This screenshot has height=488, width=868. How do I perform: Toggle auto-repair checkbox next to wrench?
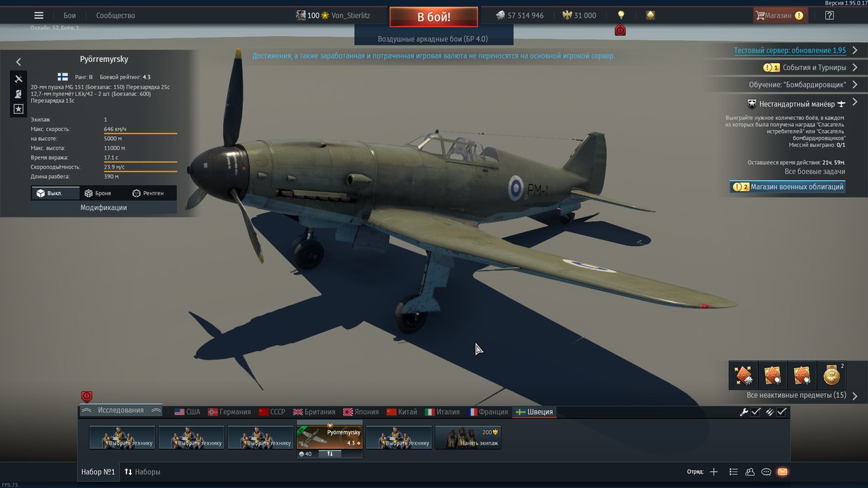point(756,411)
